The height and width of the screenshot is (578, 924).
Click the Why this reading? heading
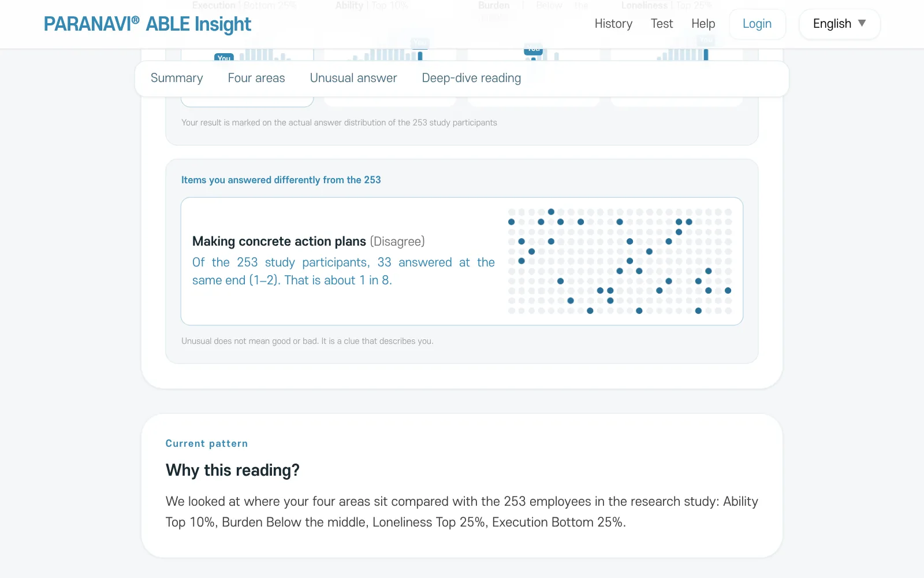pyautogui.click(x=233, y=470)
